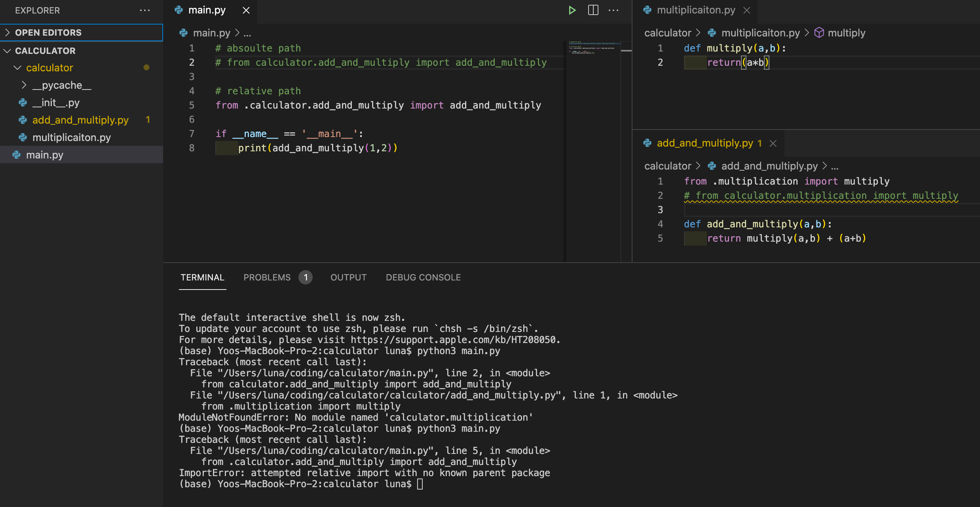
Task: Click the close icon on add_and_multiply.py tab
Action: point(775,143)
